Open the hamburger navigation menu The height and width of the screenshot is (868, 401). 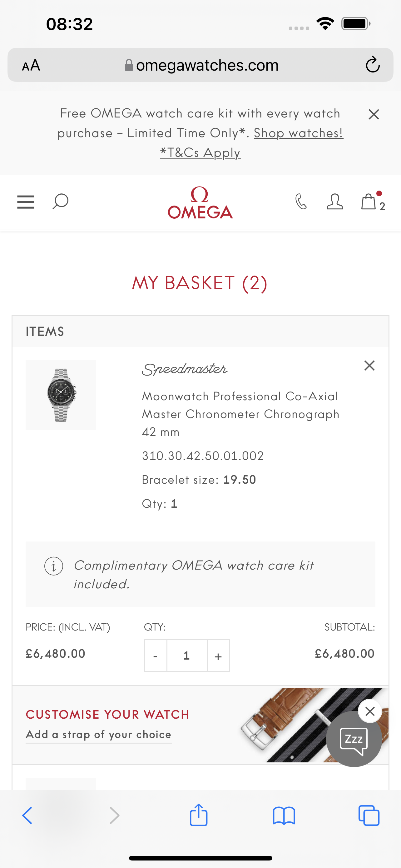(x=26, y=202)
